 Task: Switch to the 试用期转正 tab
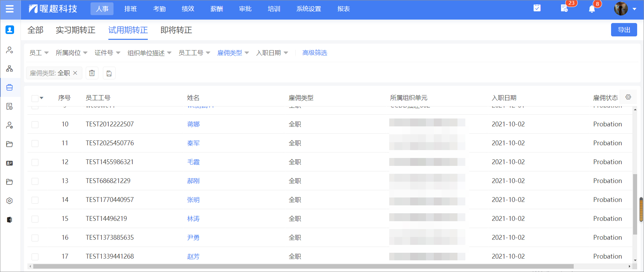click(128, 30)
